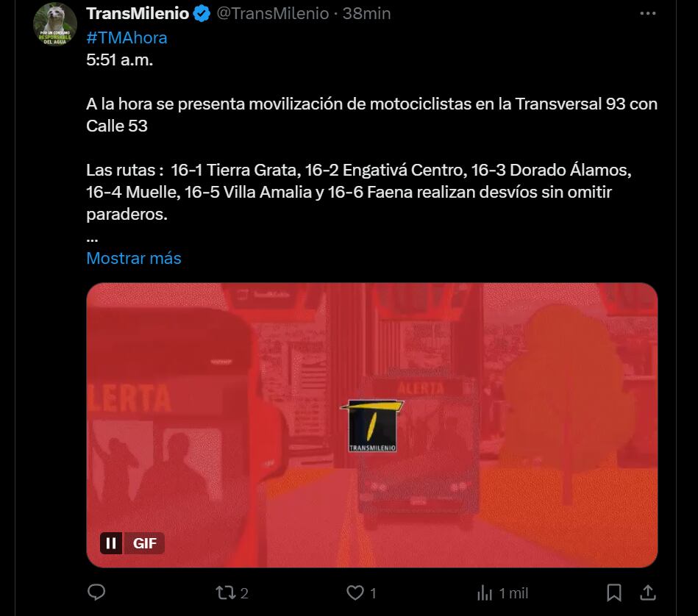This screenshot has width=698, height=616.
Task: Open the @TransMilenio handle
Action: tap(272, 13)
